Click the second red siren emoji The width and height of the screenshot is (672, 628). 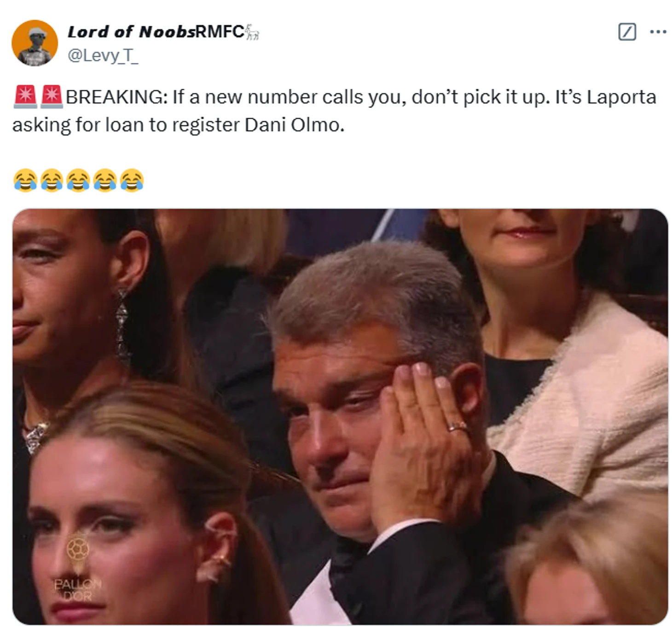[x=52, y=97]
